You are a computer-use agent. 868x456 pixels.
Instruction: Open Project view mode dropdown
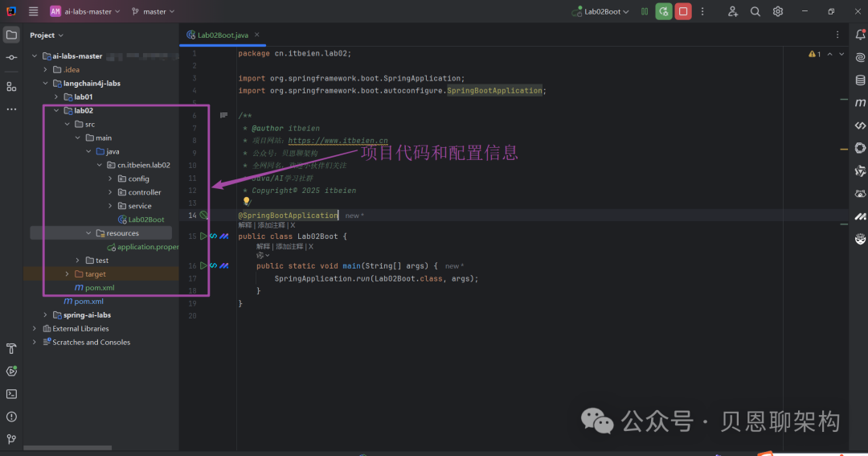47,35
